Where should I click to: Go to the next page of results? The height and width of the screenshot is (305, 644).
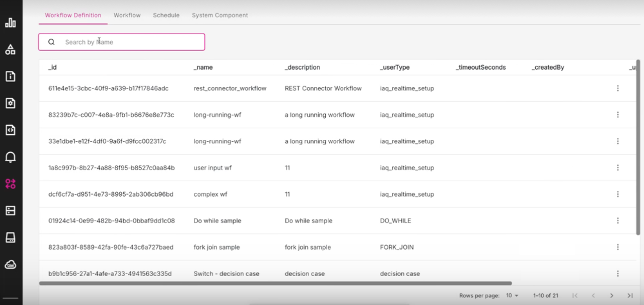click(612, 295)
